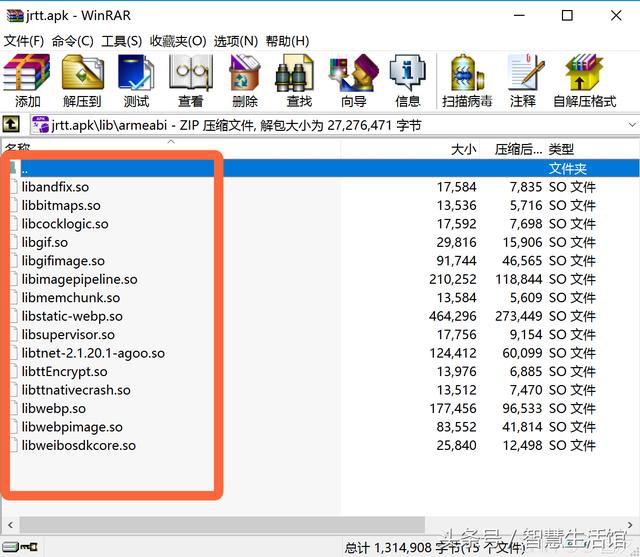The image size is (640, 557).
Task: Click the horizontal scrollbar left arrow
Action: pos(10,525)
